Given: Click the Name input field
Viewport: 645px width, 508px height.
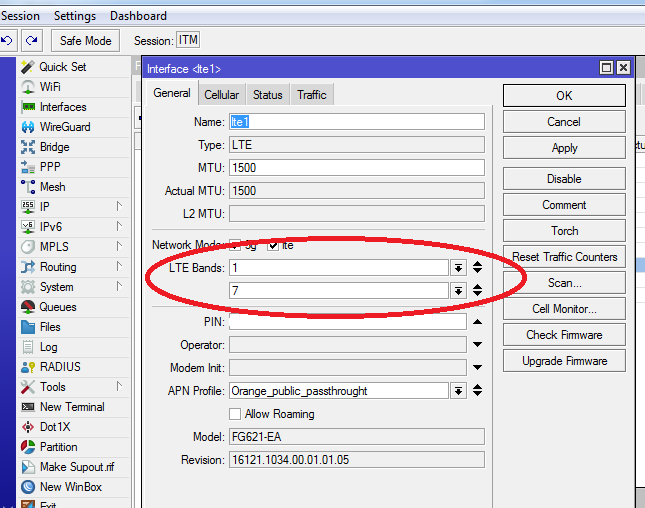Looking at the screenshot, I should click(x=357, y=122).
